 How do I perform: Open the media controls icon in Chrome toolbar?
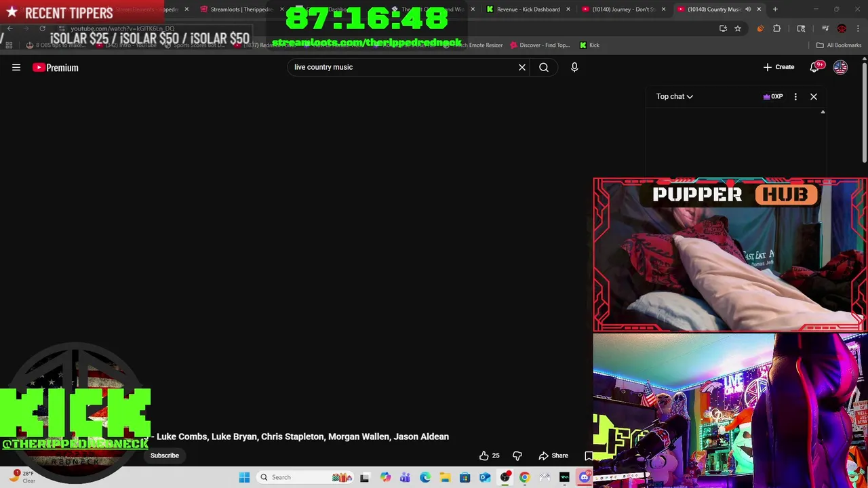point(825,28)
